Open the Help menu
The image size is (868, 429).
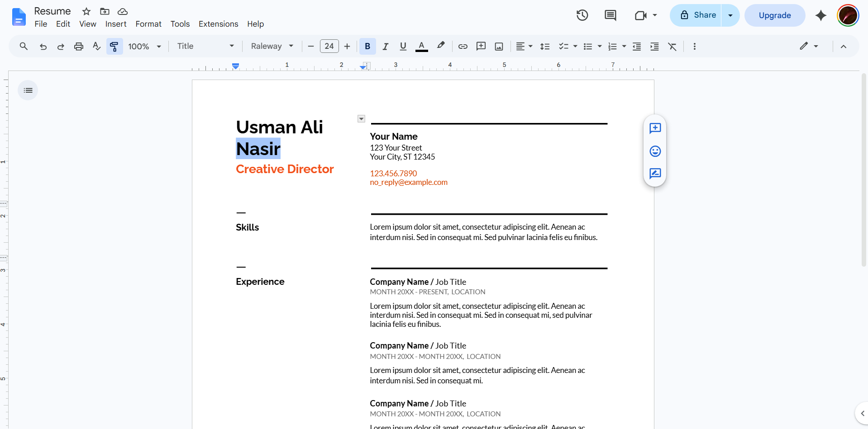coord(255,24)
